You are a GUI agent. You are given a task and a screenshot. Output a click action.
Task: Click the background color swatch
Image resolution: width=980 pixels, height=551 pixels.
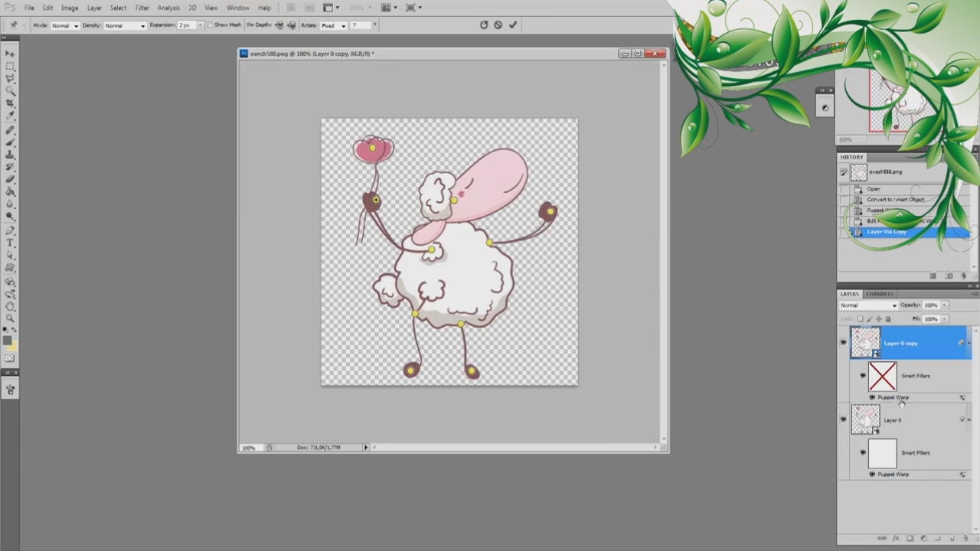[13, 347]
